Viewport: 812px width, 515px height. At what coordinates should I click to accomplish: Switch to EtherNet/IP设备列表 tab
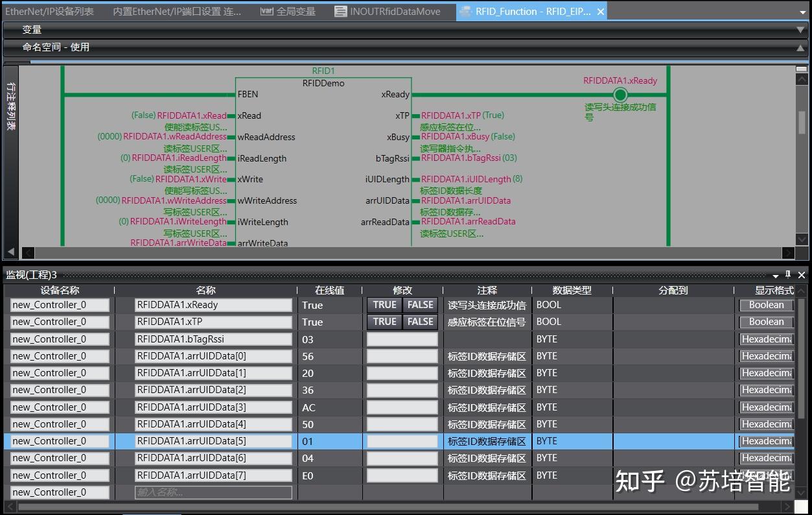point(51,11)
